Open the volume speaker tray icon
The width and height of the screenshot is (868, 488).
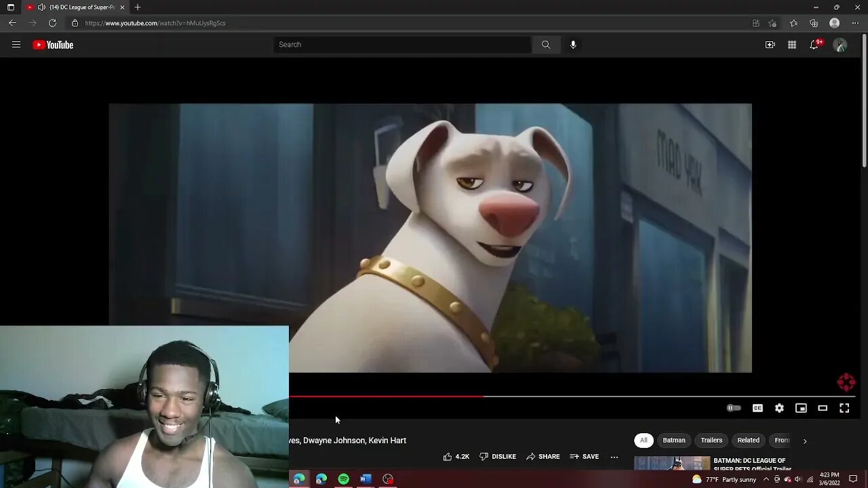point(798,479)
